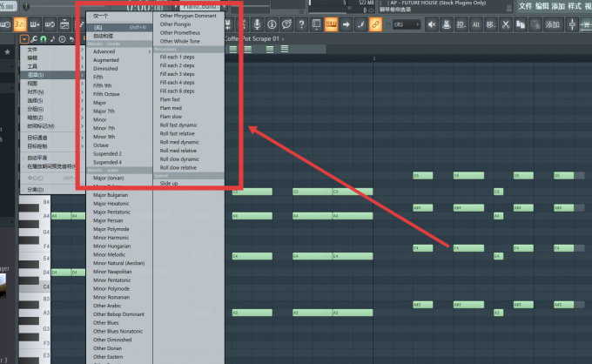Toggle the orange 3.2 countdown button

point(20,24)
